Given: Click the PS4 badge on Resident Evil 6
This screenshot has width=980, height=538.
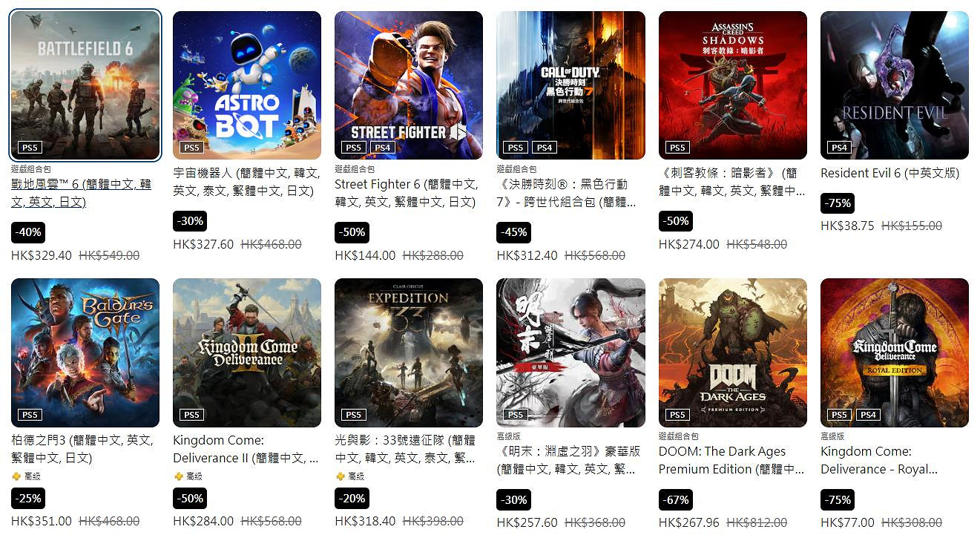Looking at the screenshot, I should [x=839, y=148].
